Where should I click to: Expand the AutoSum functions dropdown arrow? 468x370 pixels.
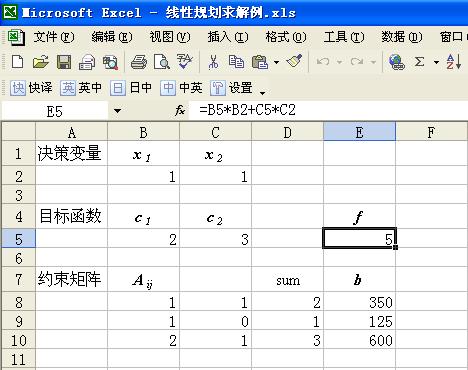pos(436,62)
